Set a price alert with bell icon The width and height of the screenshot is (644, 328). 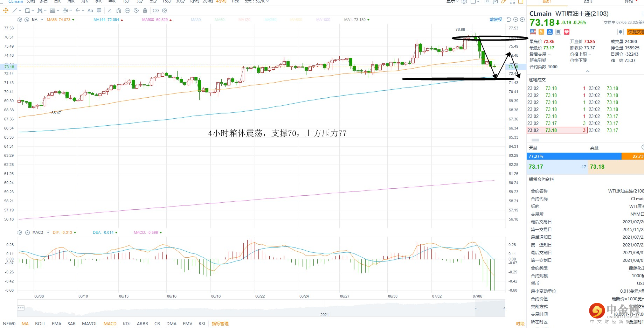(621, 32)
